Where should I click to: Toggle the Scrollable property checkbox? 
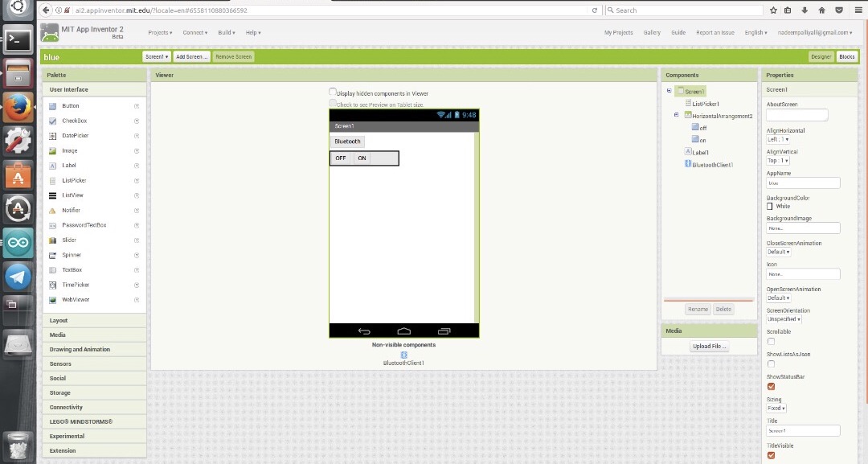tap(771, 341)
